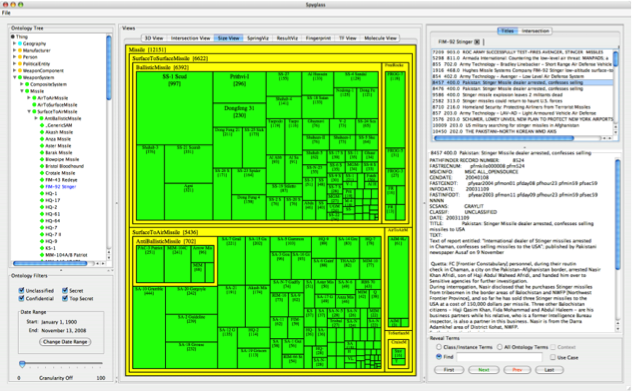The width and height of the screenshot is (632, 392).
Task: Click the orange Manufacturer node icon
Action: tap(20, 50)
